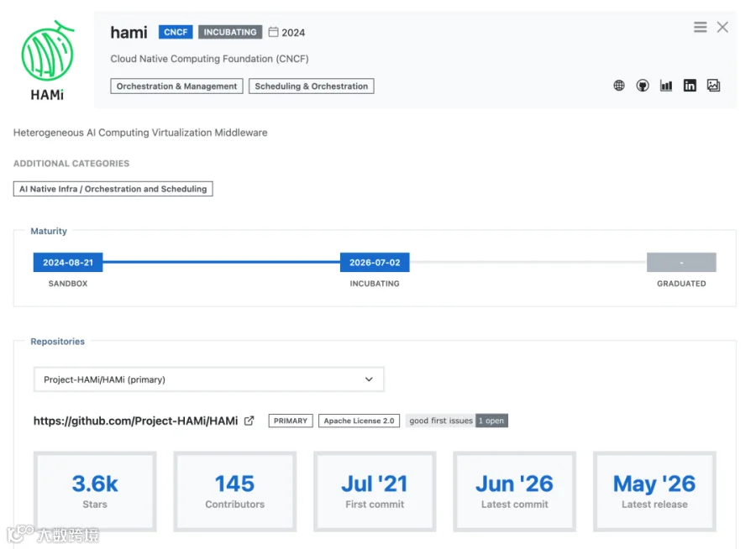Click the good first issues badge
This screenshot has width=756, height=549.
(457, 421)
